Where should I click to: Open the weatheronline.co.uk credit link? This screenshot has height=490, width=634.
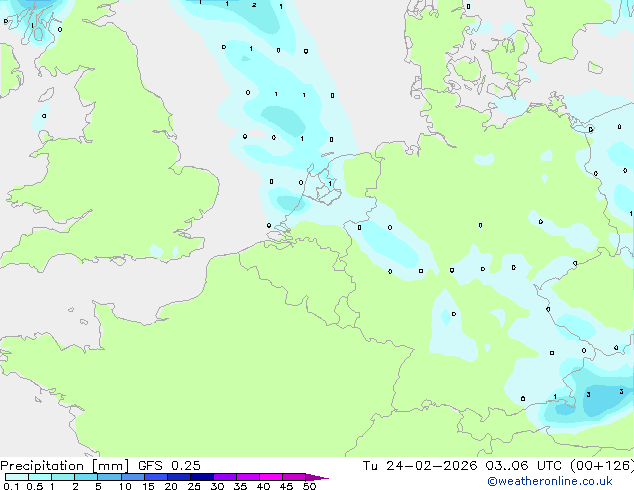(x=550, y=481)
